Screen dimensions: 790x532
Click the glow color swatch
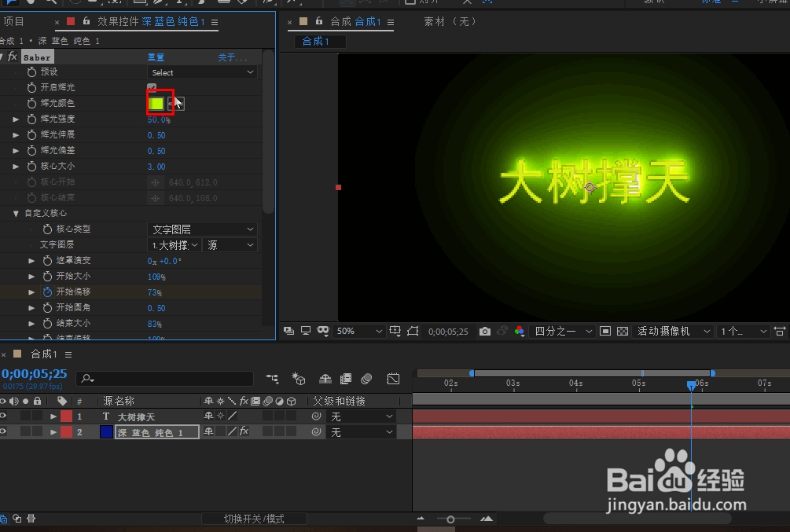coord(156,103)
